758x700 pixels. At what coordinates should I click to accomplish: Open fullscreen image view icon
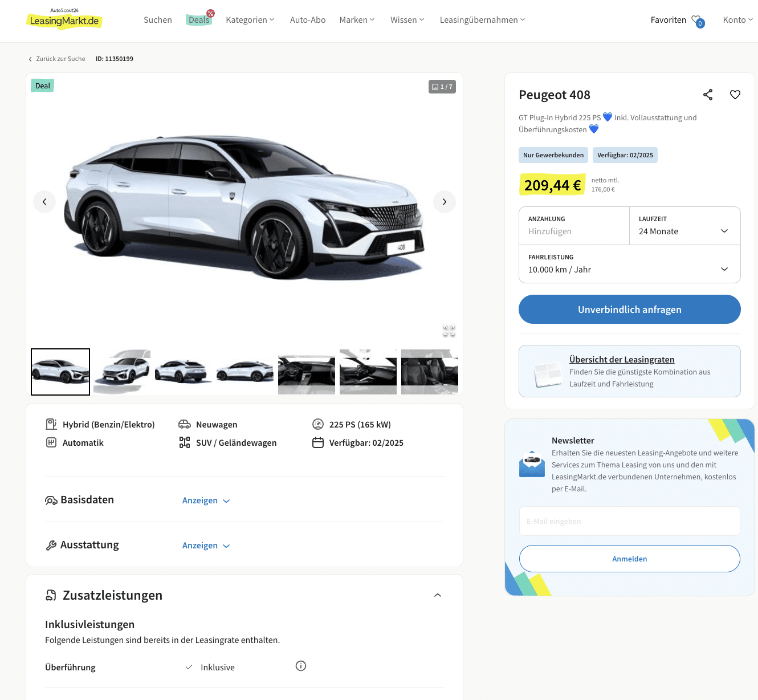[449, 331]
